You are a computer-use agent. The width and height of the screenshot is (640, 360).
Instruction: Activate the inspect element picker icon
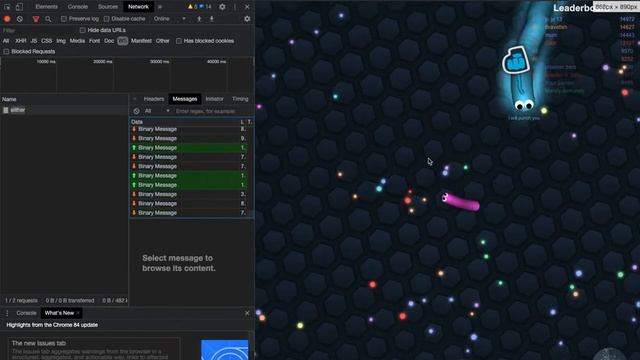[x=7, y=7]
